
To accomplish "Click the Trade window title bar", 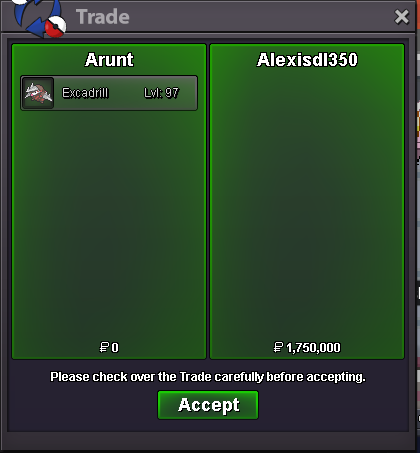I will click(208, 16).
